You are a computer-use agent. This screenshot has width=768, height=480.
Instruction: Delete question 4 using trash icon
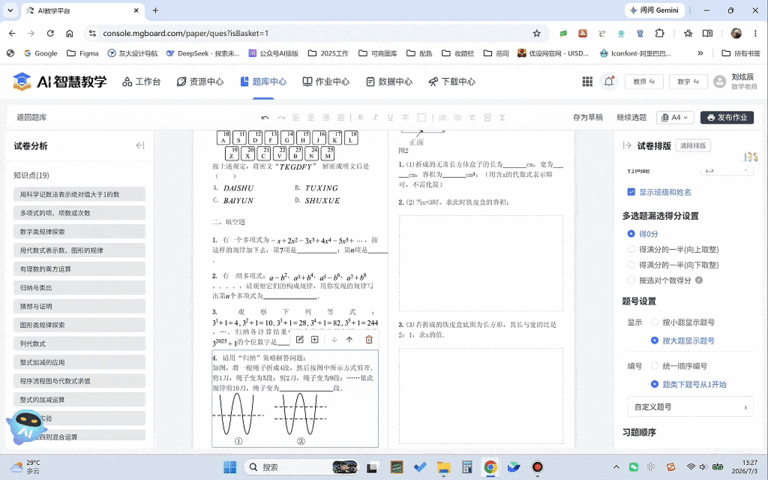(x=369, y=339)
